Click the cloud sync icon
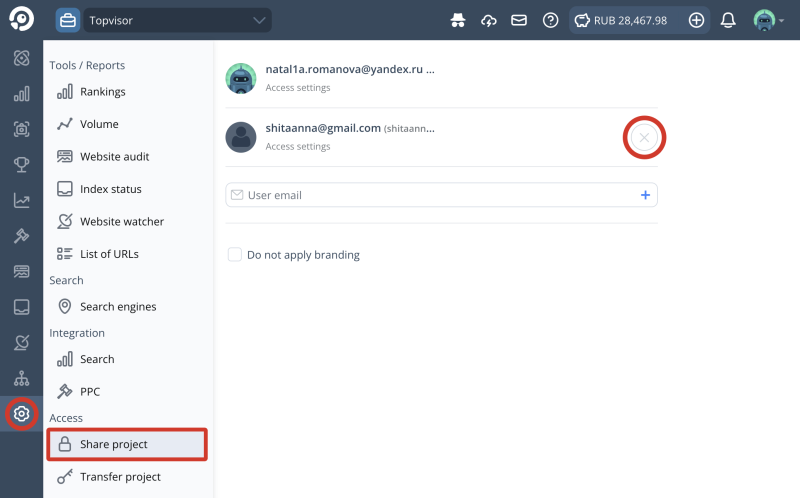Viewport: 800px width, 498px height. click(488, 20)
